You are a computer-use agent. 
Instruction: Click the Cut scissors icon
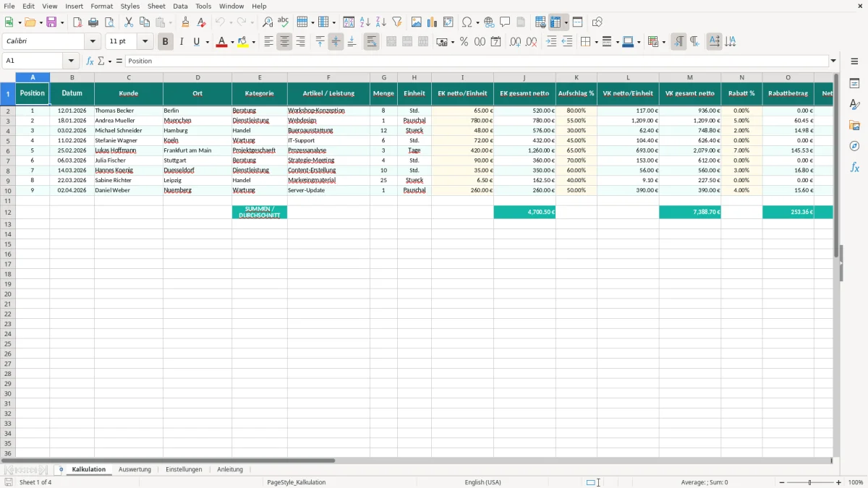tap(129, 22)
